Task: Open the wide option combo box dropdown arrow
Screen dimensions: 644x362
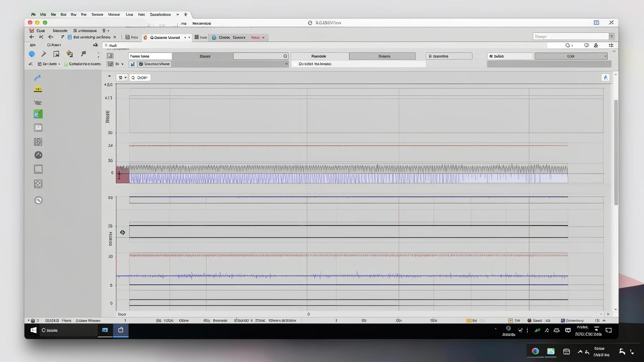Action: coord(286,64)
